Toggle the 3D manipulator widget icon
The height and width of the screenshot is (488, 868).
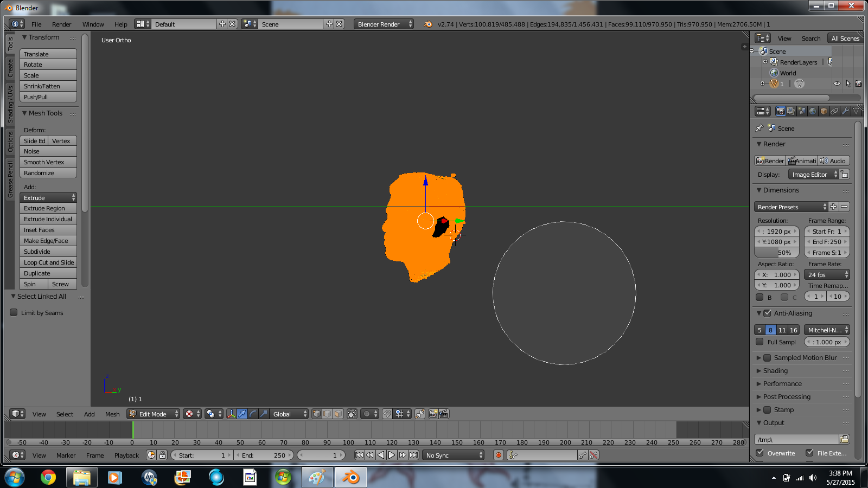pos(232,414)
